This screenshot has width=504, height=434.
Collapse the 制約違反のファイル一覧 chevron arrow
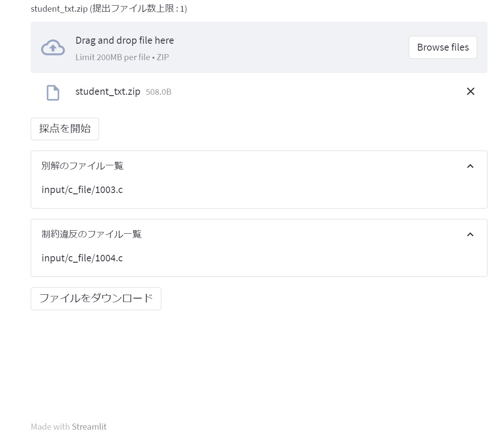pyautogui.click(x=470, y=235)
